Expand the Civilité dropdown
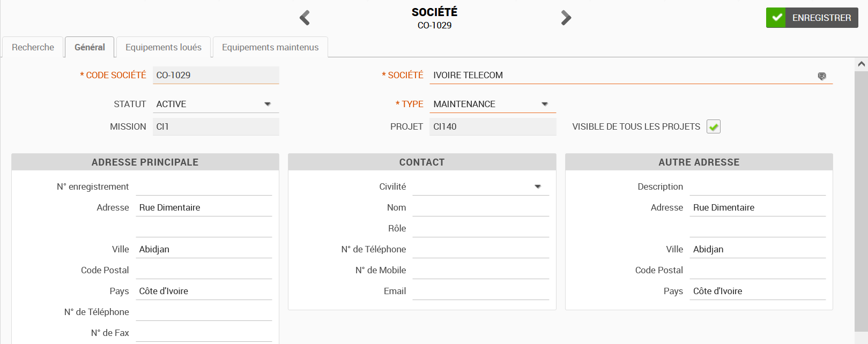Viewport: 868px width, 344px height. 538,186
